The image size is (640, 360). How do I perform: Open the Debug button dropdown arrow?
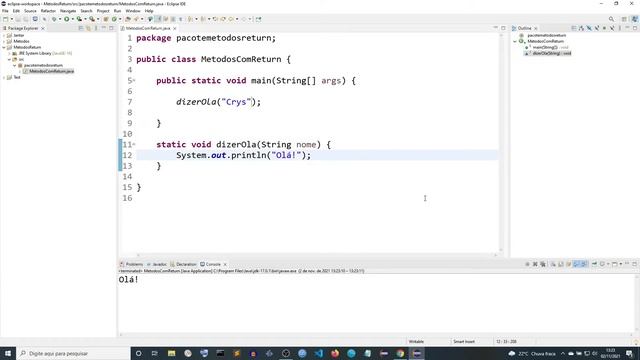coord(60,19)
